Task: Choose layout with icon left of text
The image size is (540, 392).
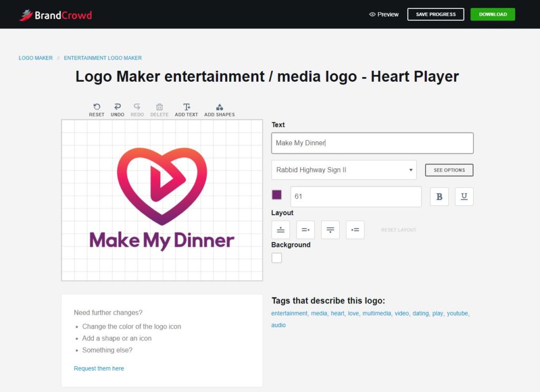Action: (355, 230)
